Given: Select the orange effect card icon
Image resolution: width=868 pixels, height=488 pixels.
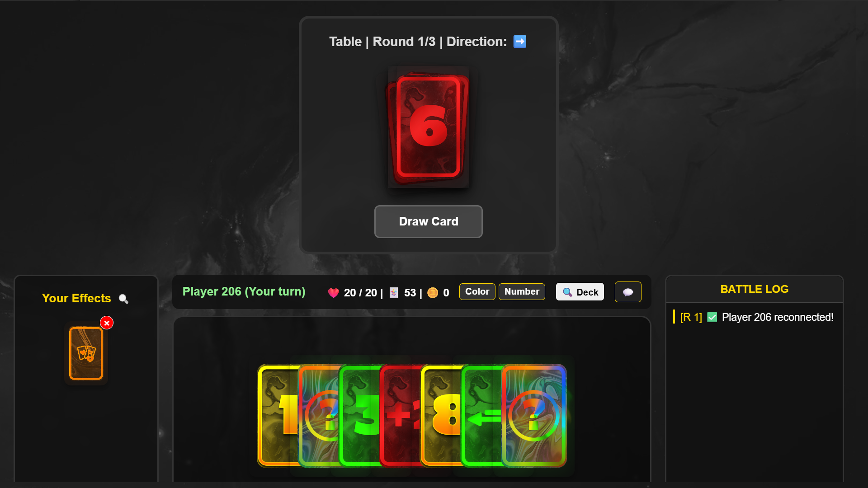Looking at the screenshot, I should pos(86,353).
